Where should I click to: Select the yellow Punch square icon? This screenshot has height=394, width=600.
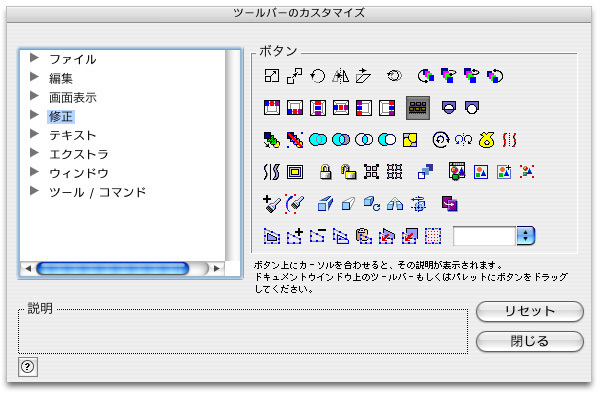[x=410, y=140]
